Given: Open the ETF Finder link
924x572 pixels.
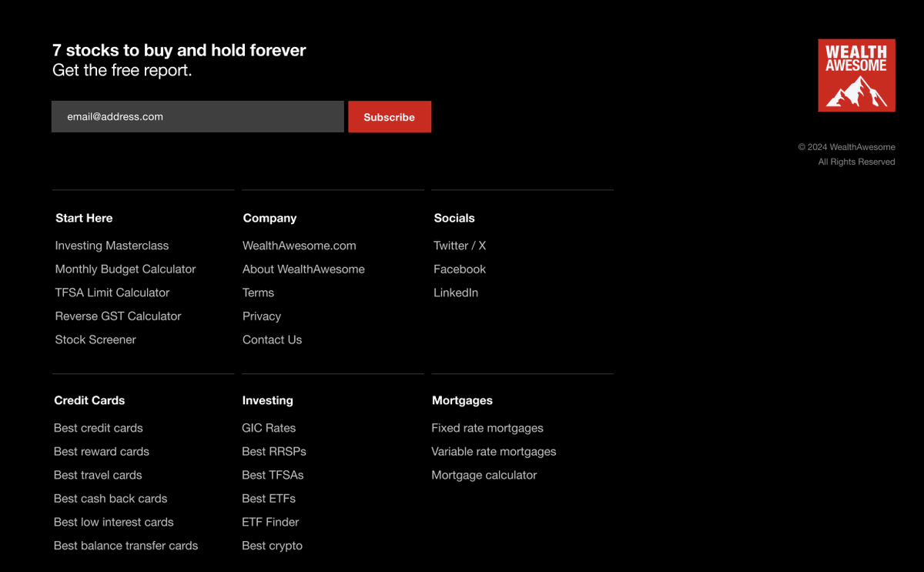Looking at the screenshot, I should point(270,522).
